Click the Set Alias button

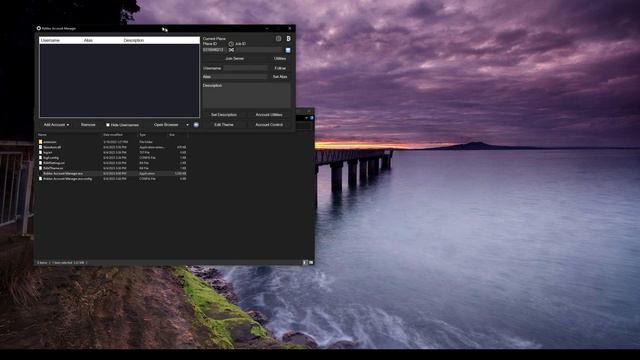click(280, 77)
